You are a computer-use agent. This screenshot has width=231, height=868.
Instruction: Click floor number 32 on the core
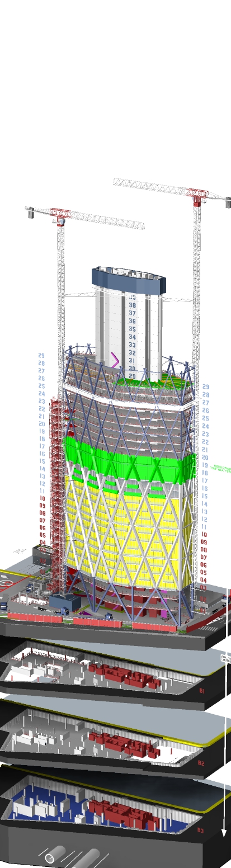tap(133, 352)
